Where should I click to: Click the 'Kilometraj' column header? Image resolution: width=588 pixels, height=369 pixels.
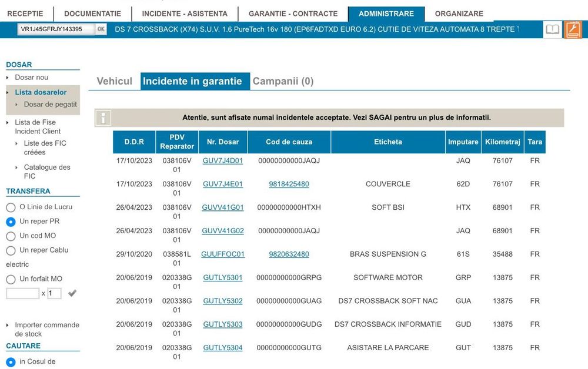(x=503, y=142)
